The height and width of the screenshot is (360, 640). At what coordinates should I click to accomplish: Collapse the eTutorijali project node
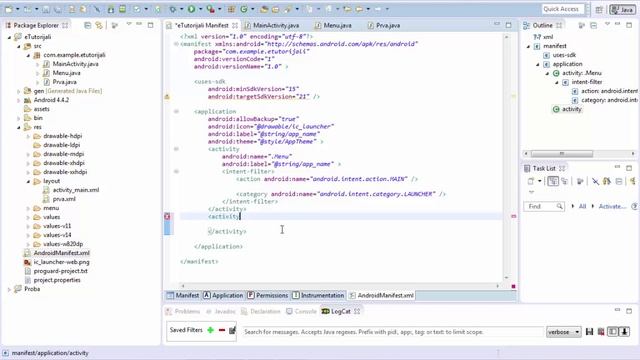coord(9,37)
